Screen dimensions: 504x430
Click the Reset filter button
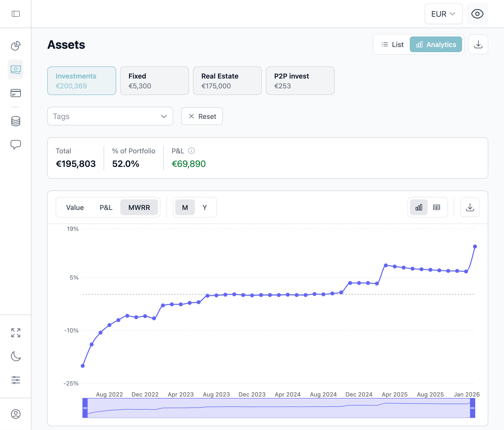click(202, 116)
